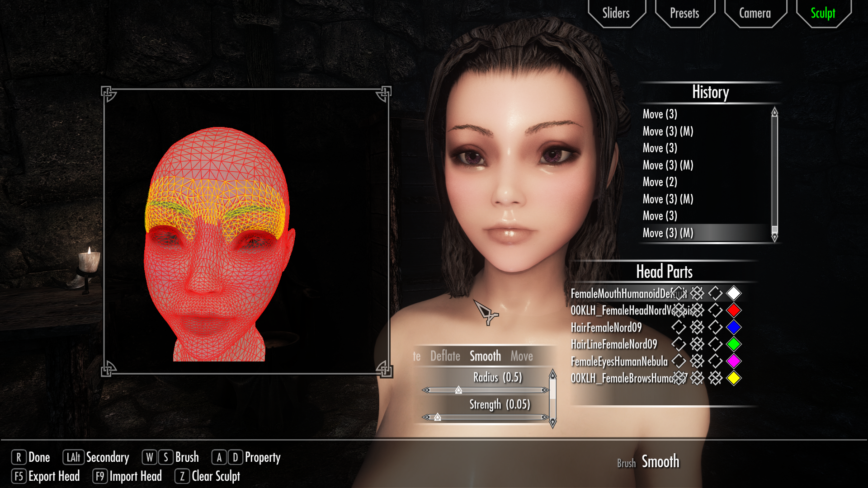Image resolution: width=868 pixels, height=488 pixels.
Task: Click the top-left corner handle of wireframe preview
Action: (108, 94)
